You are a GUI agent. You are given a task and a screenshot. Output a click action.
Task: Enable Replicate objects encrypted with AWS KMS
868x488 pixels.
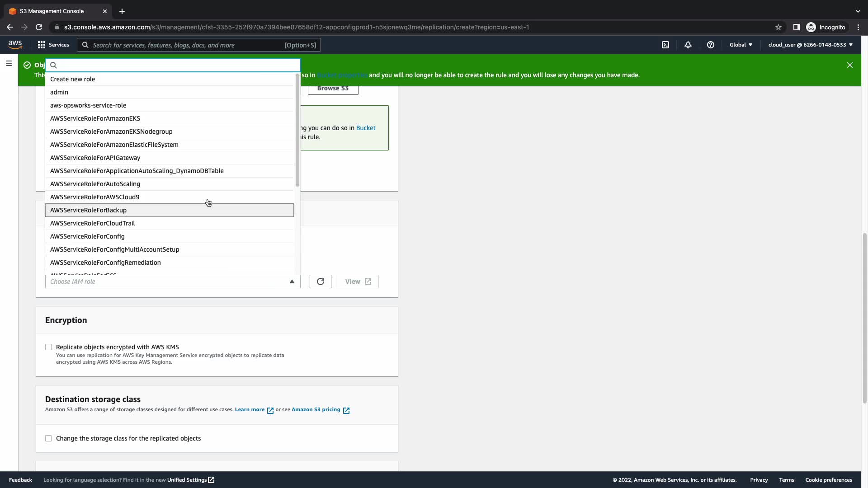(x=48, y=347)
